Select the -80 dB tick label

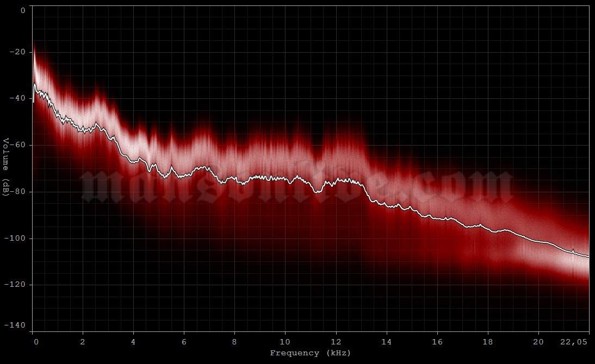(19, 191)
